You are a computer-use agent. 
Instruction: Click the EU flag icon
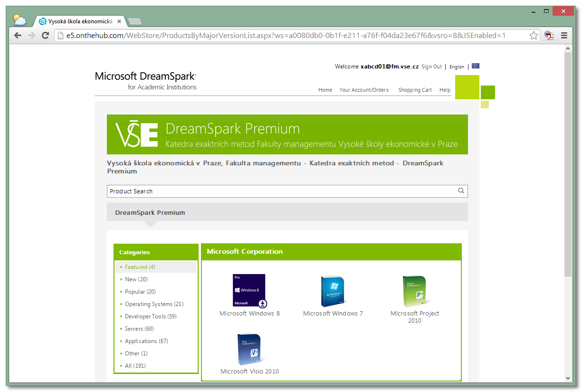476,66
